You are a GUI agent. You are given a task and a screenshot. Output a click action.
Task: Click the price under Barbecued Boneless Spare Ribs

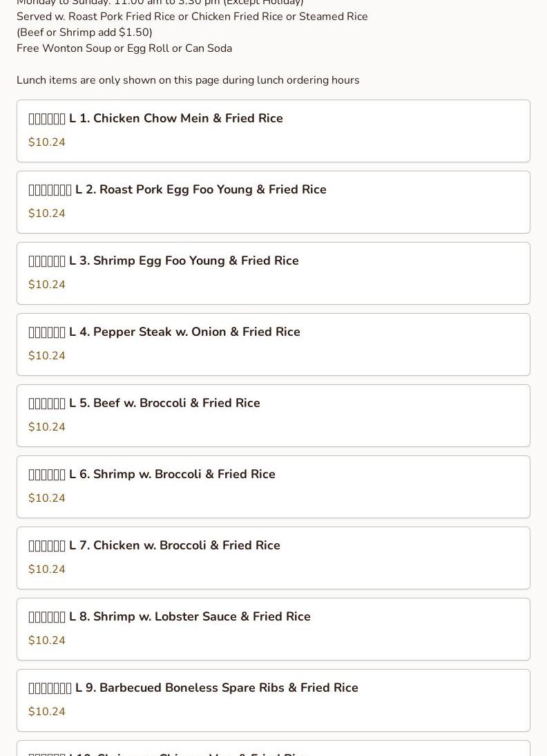[x=47, y=712]
